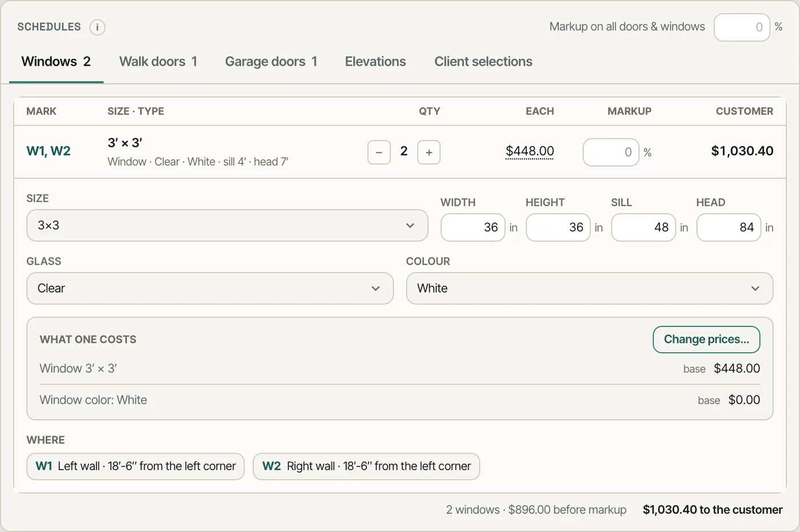This screenshot has width=800, height=532.
Task: Edit the Head field showing 84
Action: coord(729,227)
